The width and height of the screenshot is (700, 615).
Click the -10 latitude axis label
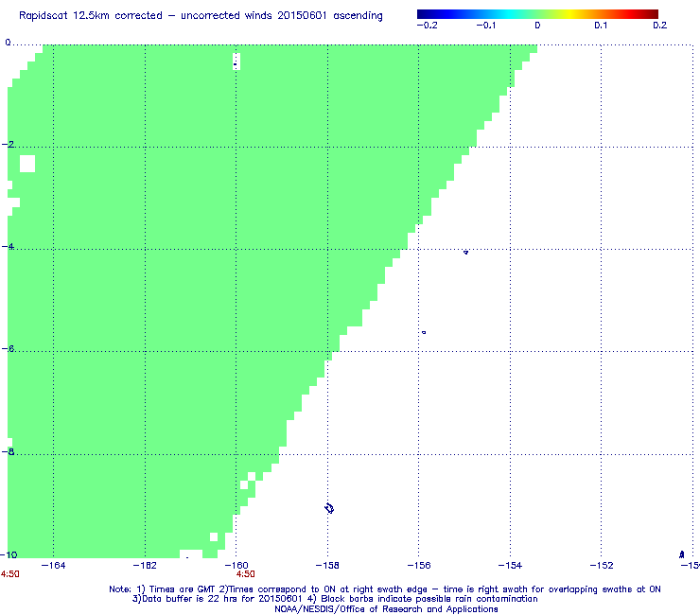(9, 554)
